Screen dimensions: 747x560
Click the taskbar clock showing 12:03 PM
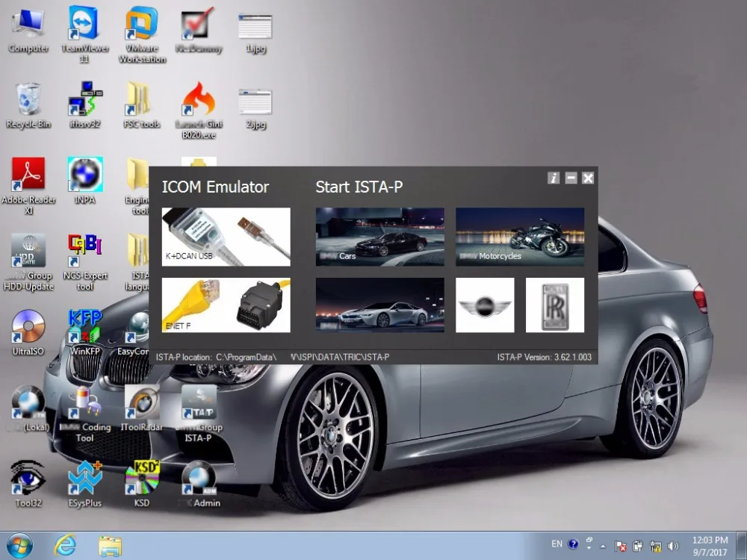click(710, 545)
